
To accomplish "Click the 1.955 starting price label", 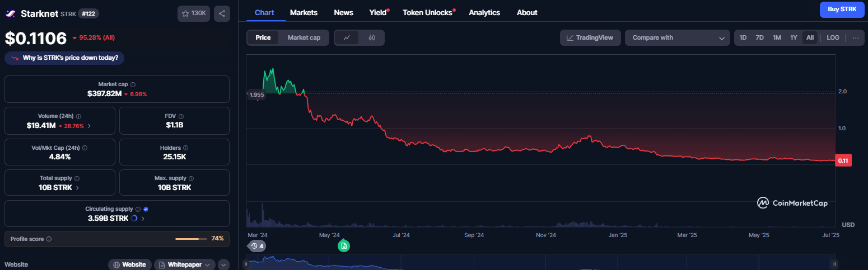I will 256,94.
